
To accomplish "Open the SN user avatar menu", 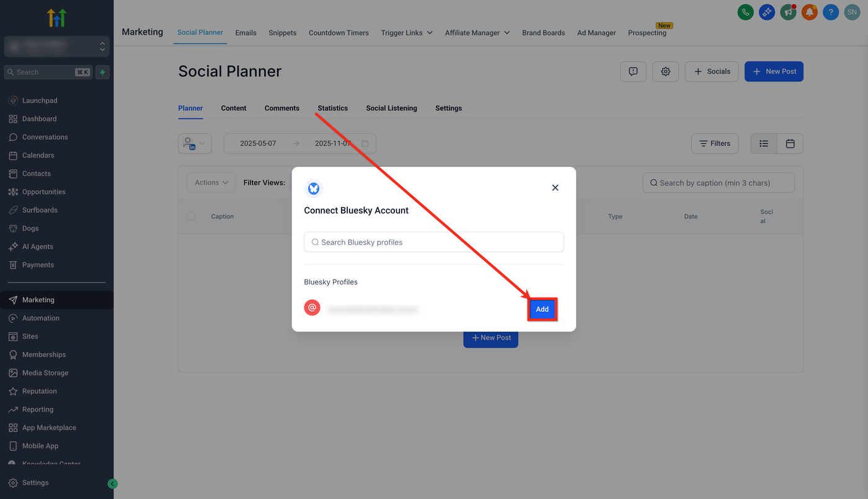I will tap(852, 12).
